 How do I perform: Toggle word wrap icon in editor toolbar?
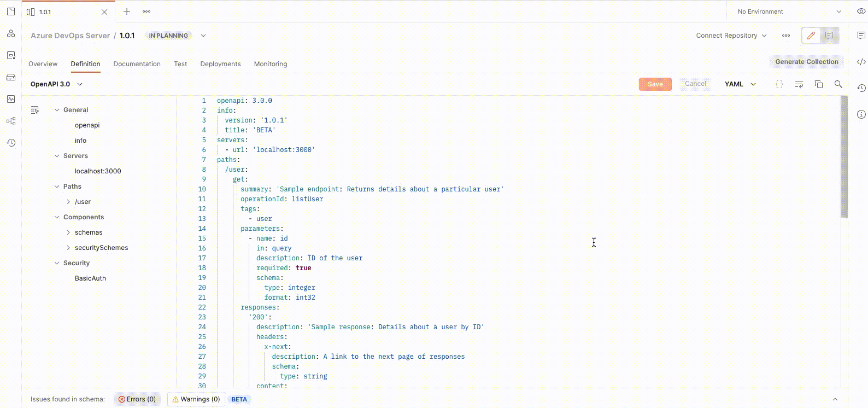(x=799, y=84)
